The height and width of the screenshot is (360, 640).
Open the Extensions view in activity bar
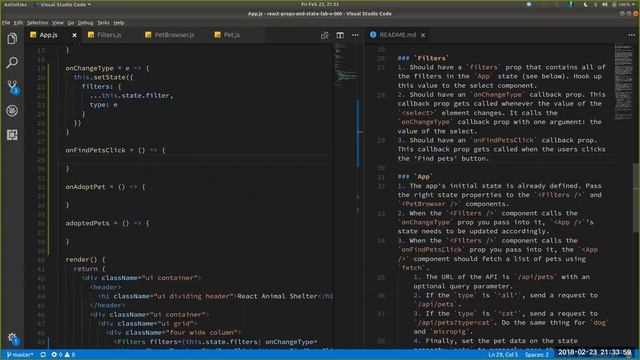(x=12, y=135)
